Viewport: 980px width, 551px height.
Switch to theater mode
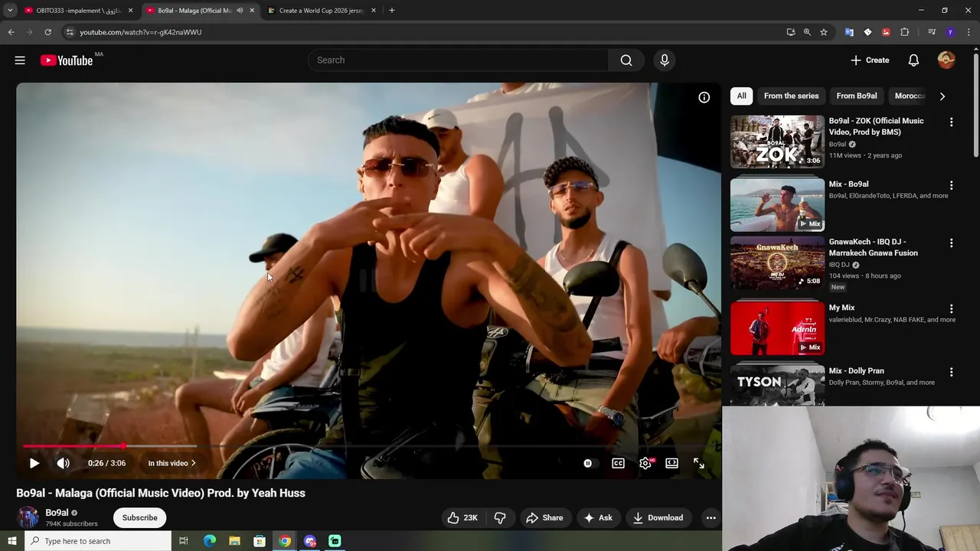tap(671, 463)
